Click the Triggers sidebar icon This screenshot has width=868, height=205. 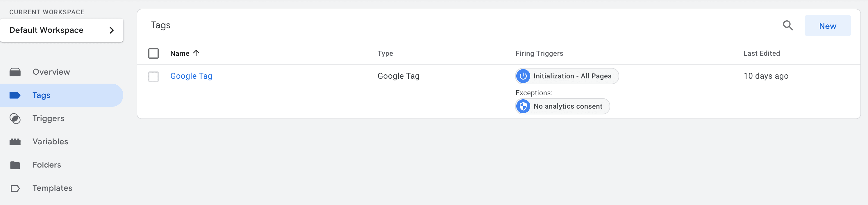[x=15, y=118]
